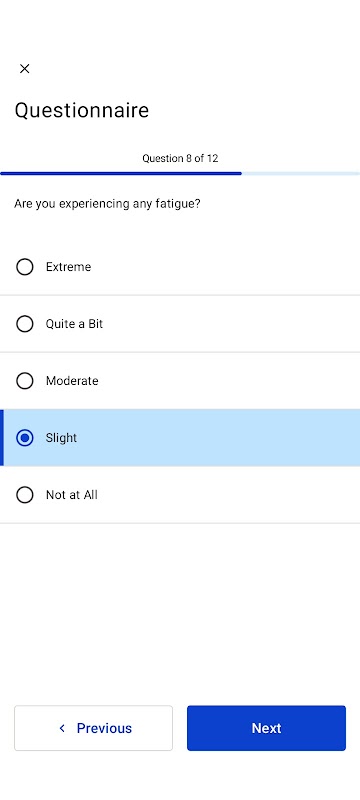This screenshot has height=800, width=360.
Task: Click the fatigue question text
Action: click(107, 204)
